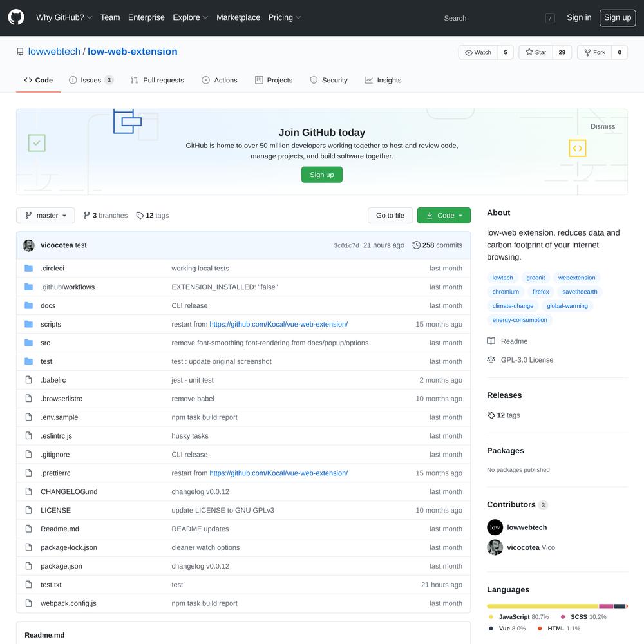This screenshot has height=644, width=644.
Task: Click the SCSS pink language bar segment
Action: 606,606
